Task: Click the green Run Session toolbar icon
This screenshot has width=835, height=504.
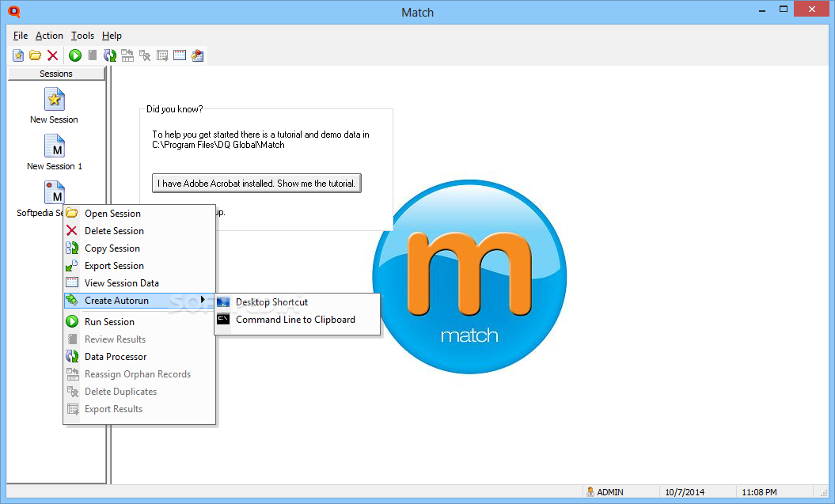Action: click(75, 55)
